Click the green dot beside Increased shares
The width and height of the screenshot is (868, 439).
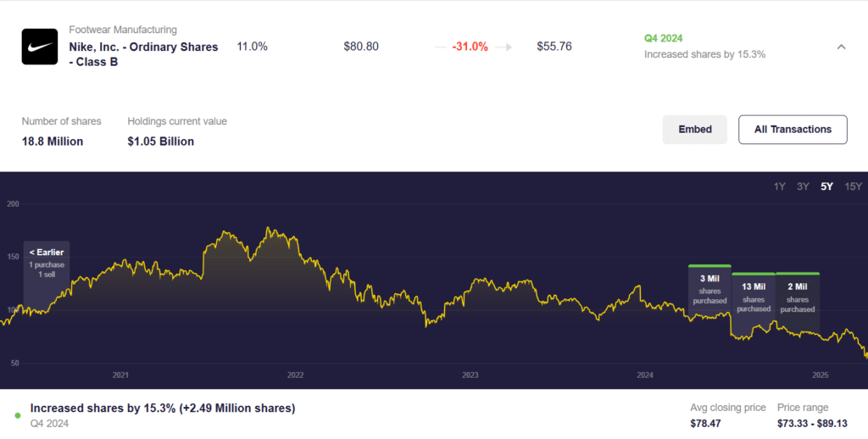point(18,415)
